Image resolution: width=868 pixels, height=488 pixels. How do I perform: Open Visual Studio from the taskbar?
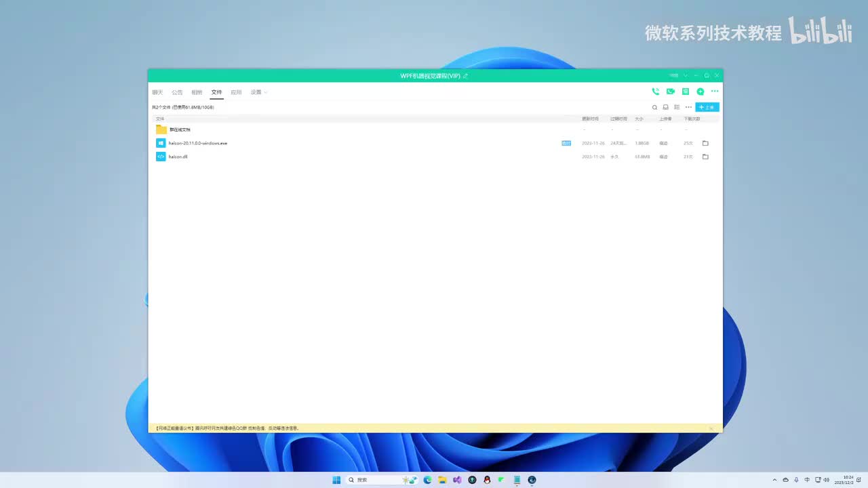[x=457, y=480]
